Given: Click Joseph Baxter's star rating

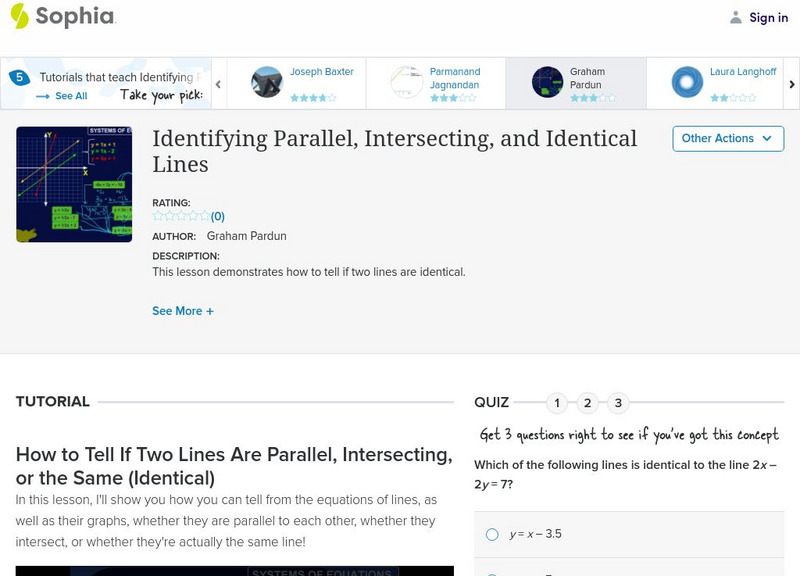Looking at the screenshot, I should pos(313,97).
